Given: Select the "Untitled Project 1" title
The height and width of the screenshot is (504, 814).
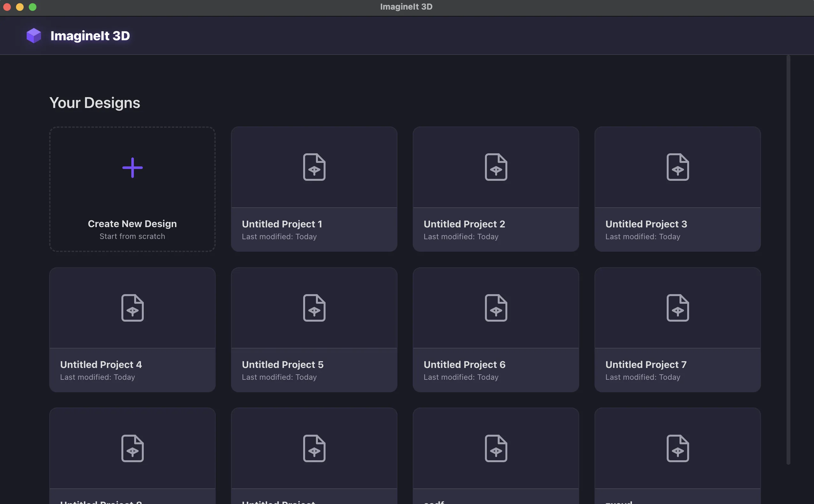Looking at the screenshot, I should [x=282, y=224].
